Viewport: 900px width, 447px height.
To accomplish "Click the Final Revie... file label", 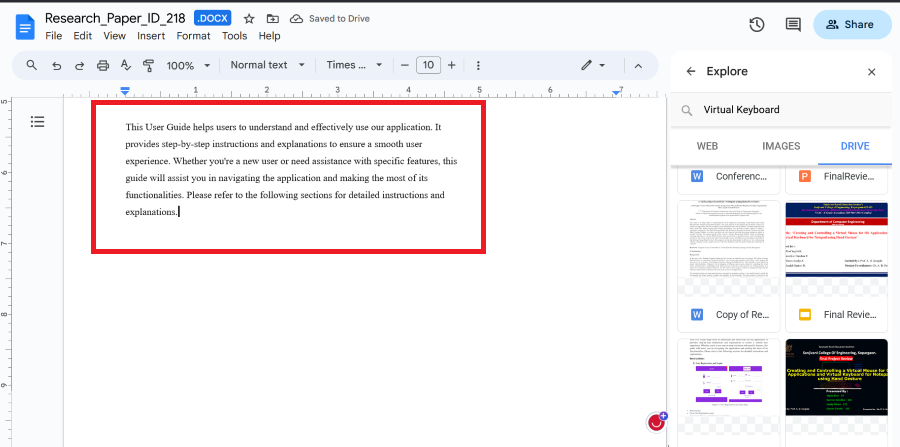I will pos(849,314).
